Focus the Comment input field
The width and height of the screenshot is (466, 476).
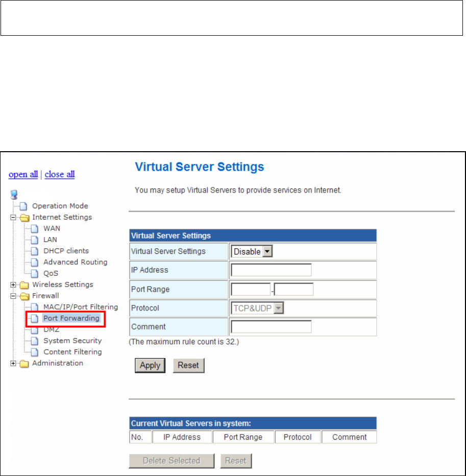coord(271,327)
